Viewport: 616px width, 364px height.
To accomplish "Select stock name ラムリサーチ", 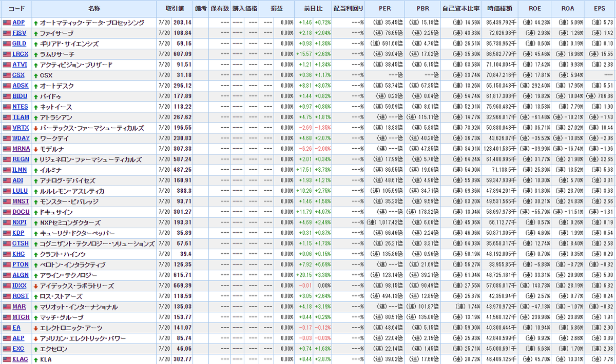I will 56,54.
